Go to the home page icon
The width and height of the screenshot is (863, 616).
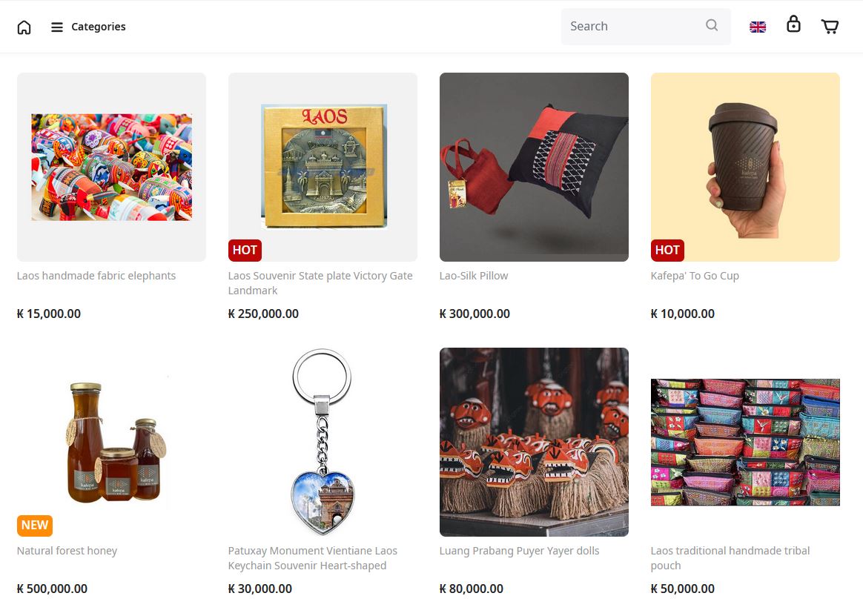[x=24, y=27]
